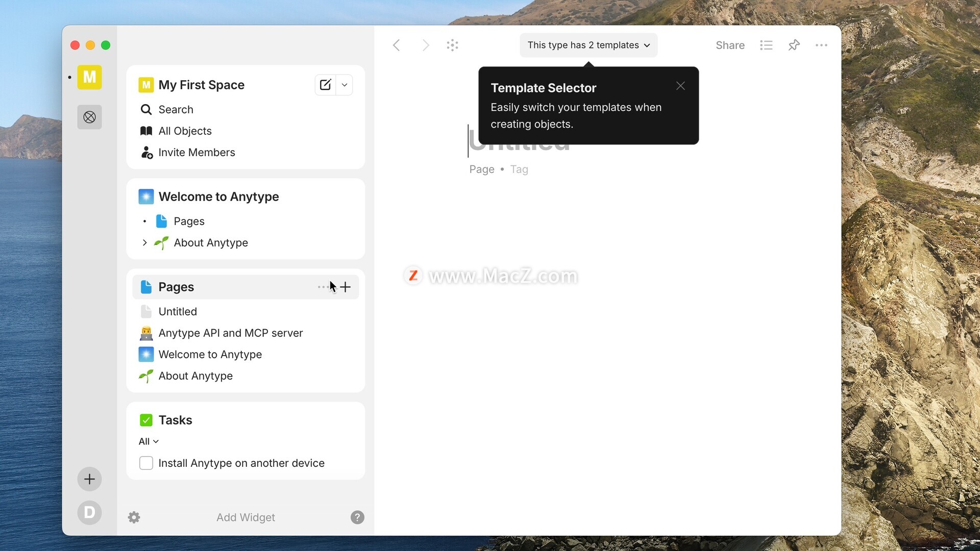Open the D profile avatar
Image resolution: width=980 pixels, height=551 pixels.
[89, 512]
